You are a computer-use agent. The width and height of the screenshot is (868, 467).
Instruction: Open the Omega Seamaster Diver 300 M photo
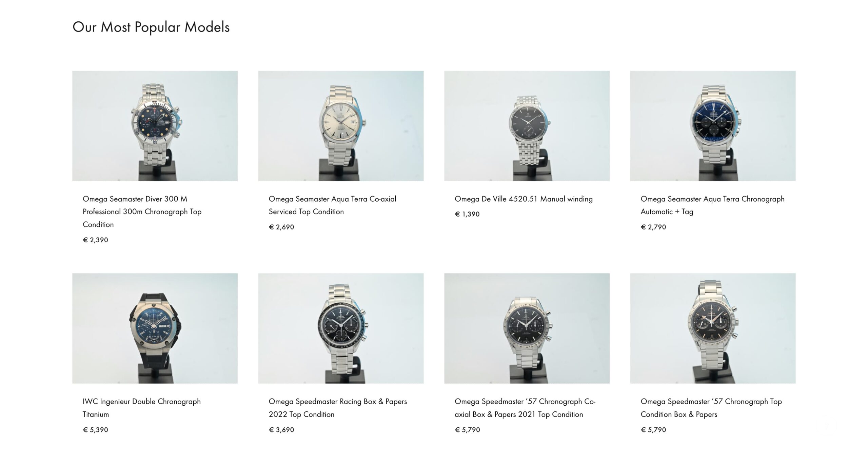click(x=155, y=126)
